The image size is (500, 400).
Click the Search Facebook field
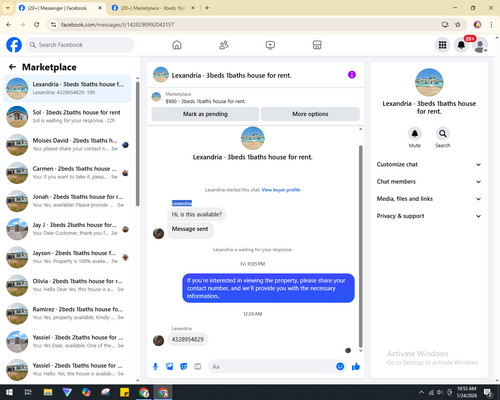(80, 45)
